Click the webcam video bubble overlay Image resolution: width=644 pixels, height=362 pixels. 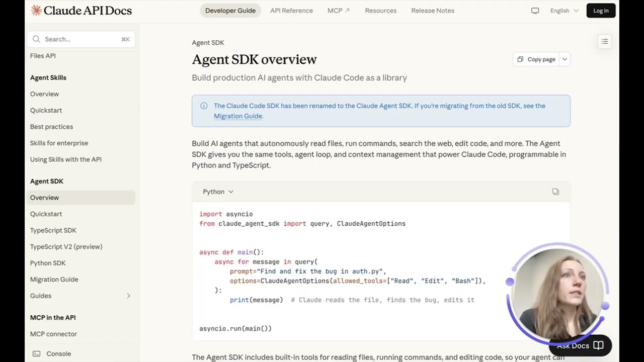[558, 294]
